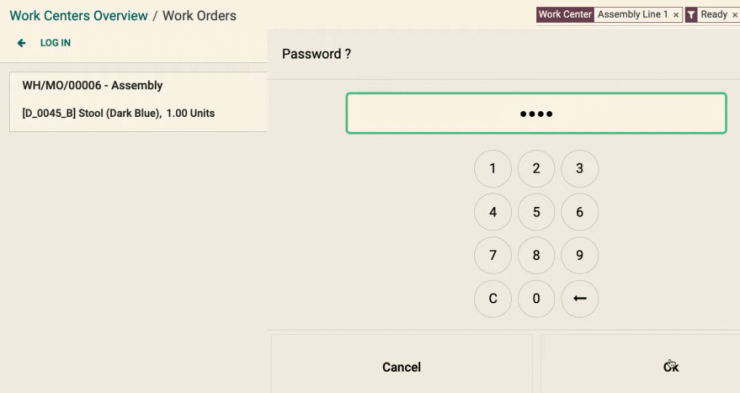Viewport: 740px width, 393px height.
Task: Focus the password input field
Action: click(536, 113)
